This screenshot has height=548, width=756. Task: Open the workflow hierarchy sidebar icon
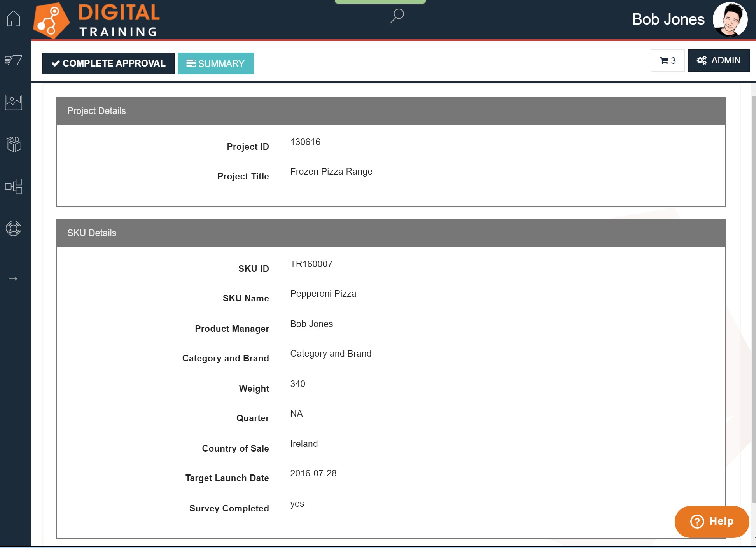pyautogui.click(x=14, y=186)
